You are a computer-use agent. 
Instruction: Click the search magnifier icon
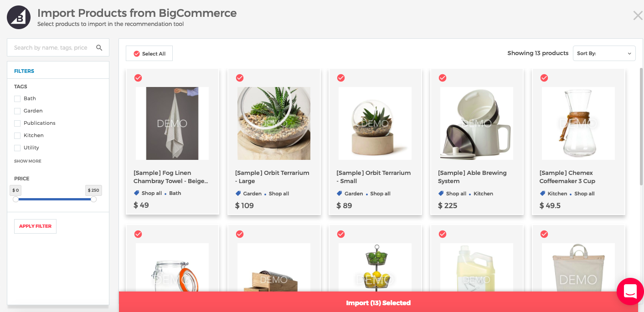pos(99,47)
